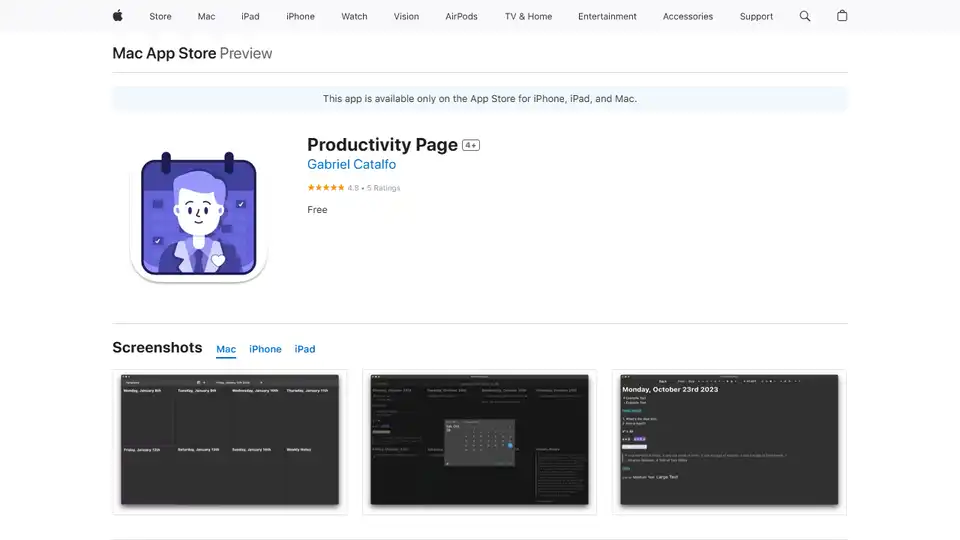Open the Vision navigation item
The image size is (960, 540).
click(x=407, y=17)
